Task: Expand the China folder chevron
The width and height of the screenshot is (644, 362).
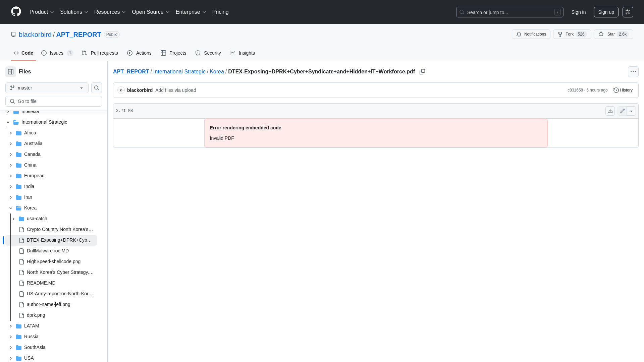Action: tap(11, 165)
